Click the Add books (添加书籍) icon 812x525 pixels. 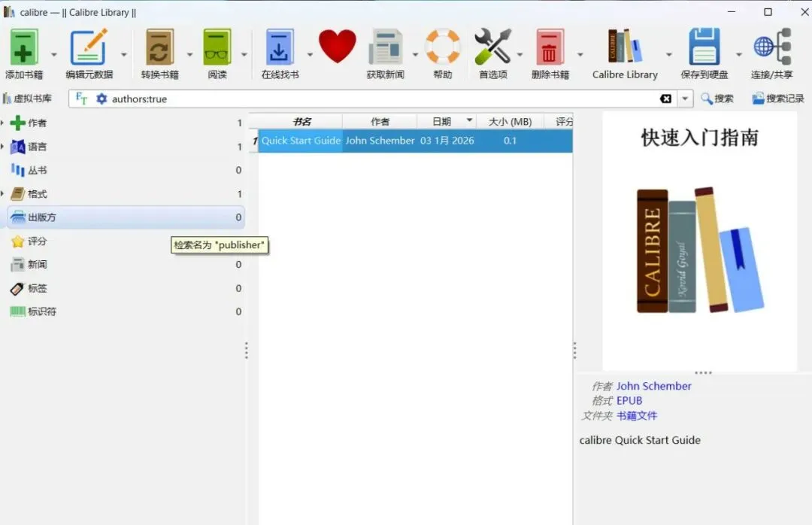[x=23, y=47]
